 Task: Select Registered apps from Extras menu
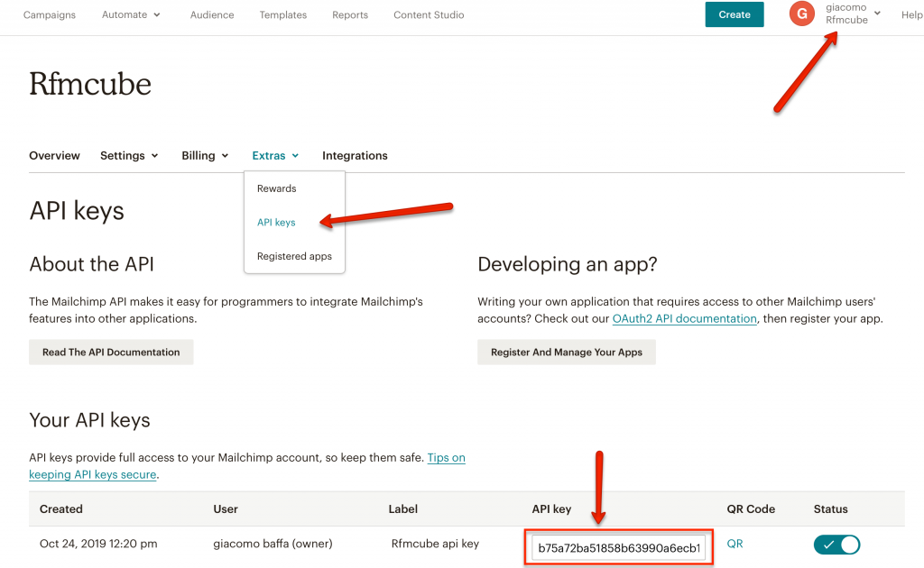(294, 256)
